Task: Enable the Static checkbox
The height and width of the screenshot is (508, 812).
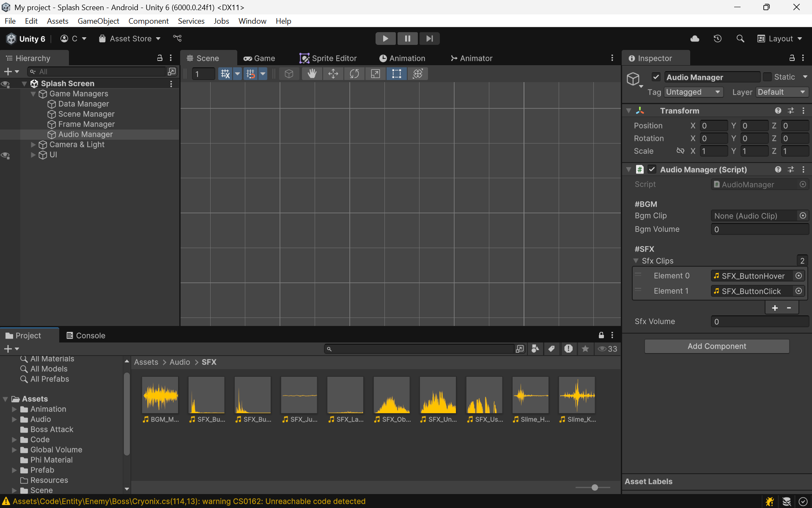Action: [767, 77]
